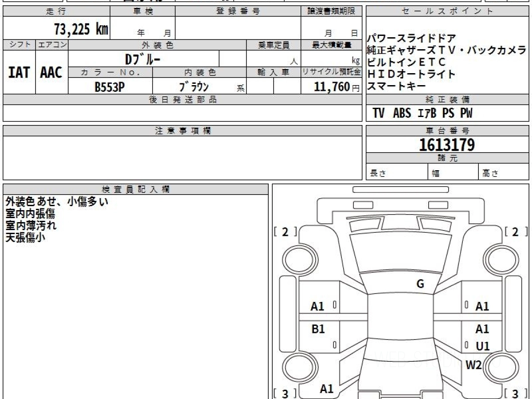The image size is (532, 399).
Task: Select the パワースライドドア sales point
Action: click(x=411, y=39)
